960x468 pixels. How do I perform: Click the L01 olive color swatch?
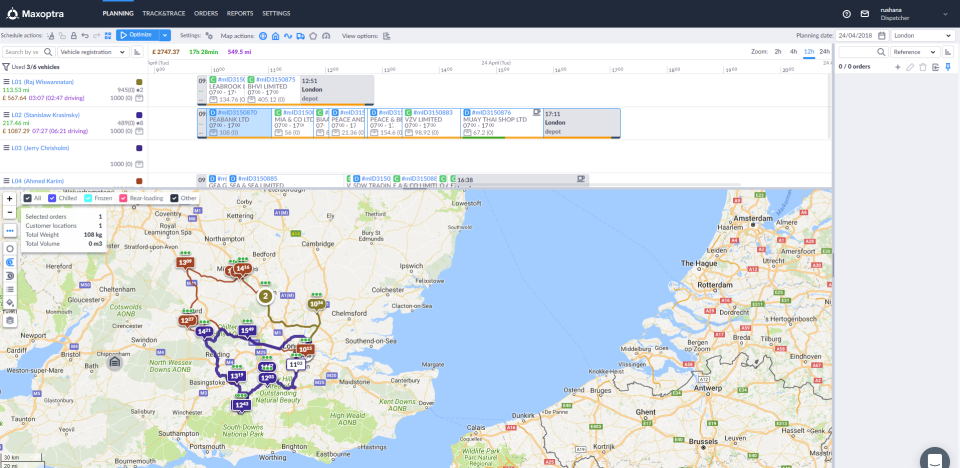(x=140, y=81)
